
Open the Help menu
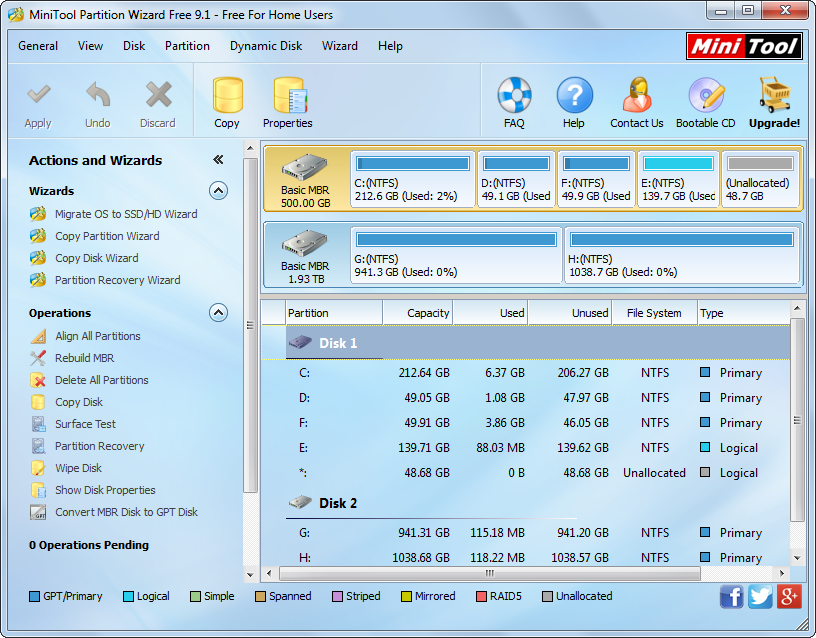point(390,46)
